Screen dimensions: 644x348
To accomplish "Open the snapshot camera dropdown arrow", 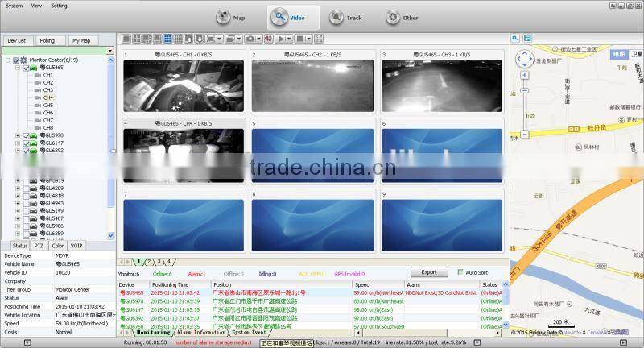I will coord(259,39).
